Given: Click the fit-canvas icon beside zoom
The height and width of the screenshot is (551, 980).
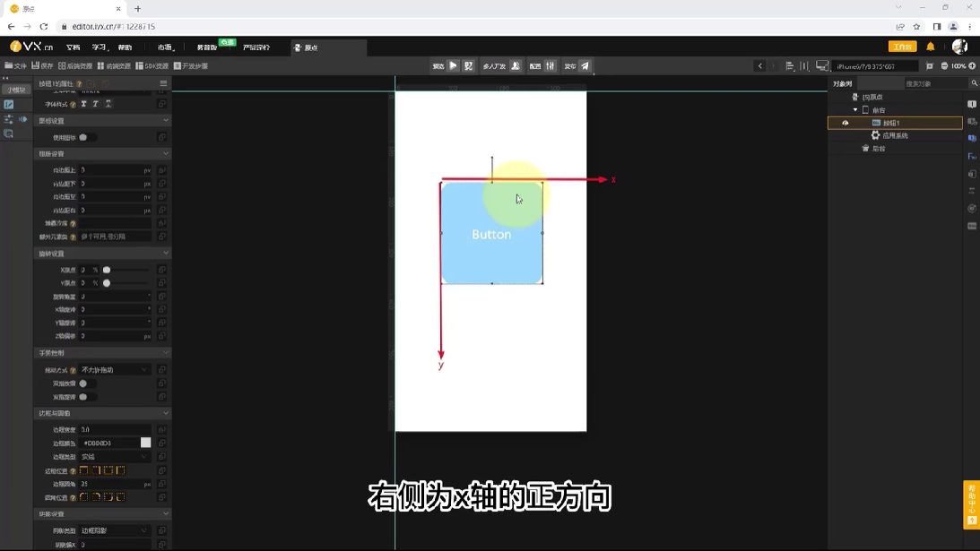Looking at the screenshot, I should (x=930, y=65).
